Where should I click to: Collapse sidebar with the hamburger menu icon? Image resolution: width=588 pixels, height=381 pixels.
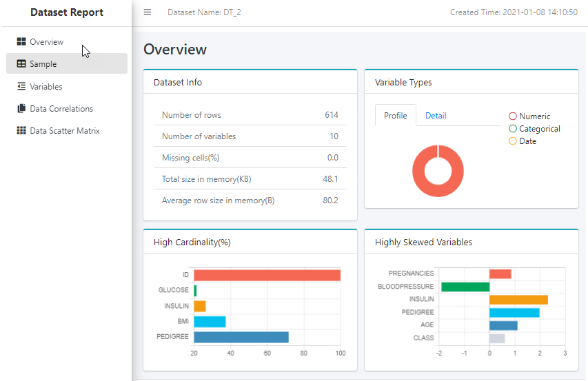coord(148,12)
